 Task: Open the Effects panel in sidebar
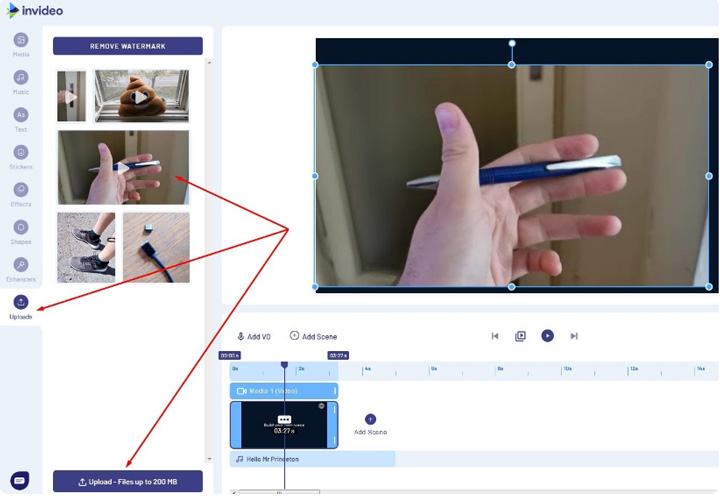[x=21, y=195]
